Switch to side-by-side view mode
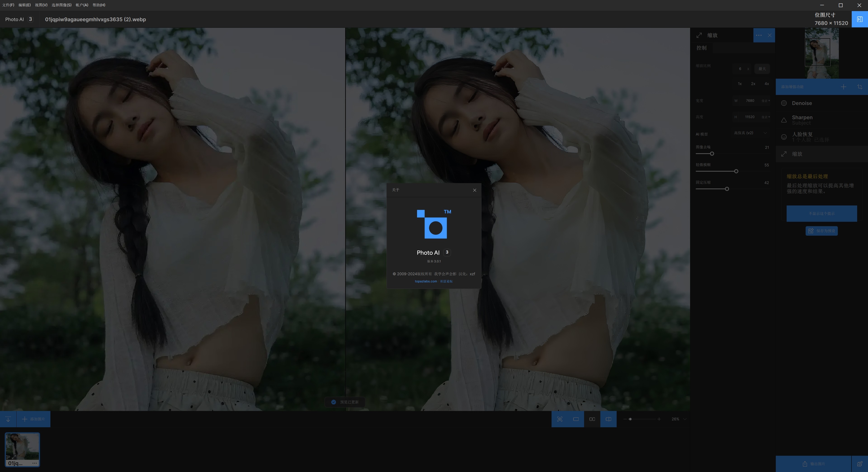 tap(592, 419)
